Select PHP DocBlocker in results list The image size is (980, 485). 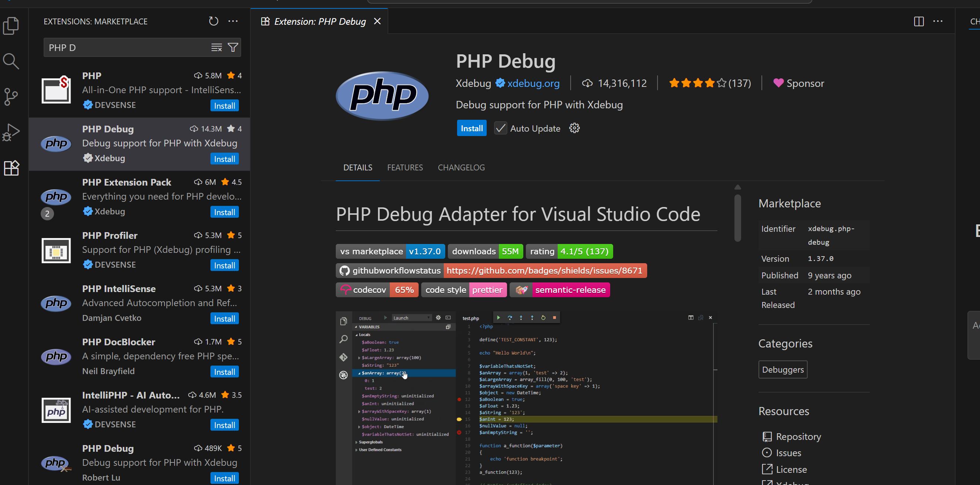[139, 357]
